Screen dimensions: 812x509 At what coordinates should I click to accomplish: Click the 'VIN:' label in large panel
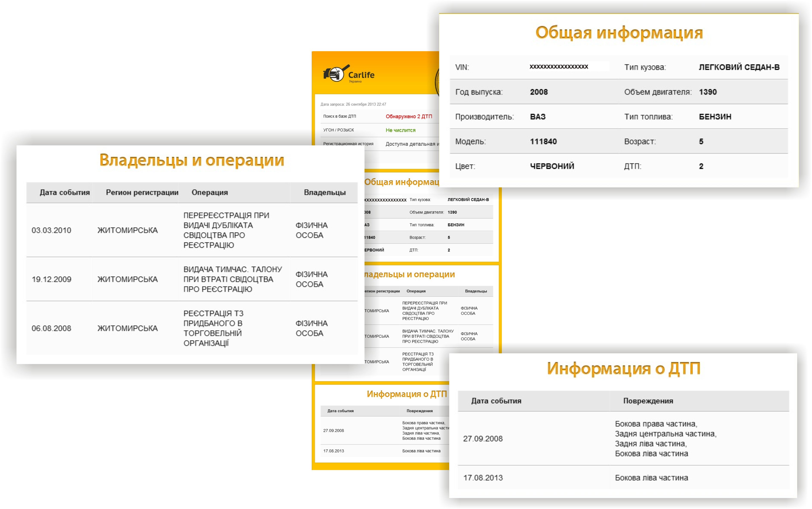point(462,67)
